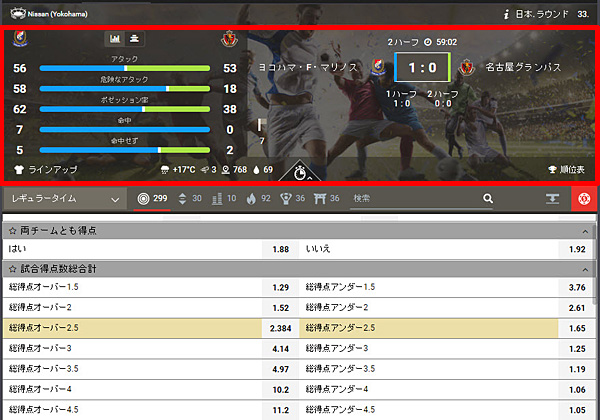Image resolution: width=600 pixels, height=420 pixels.
Task: Collapse the 試合得点数総合計 section
Action: tap(585, 269)
